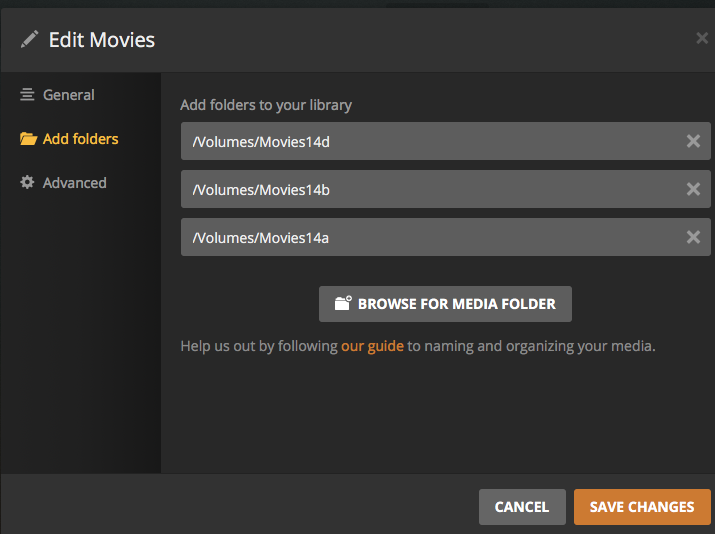Close the Edit Movies dialog
The height and width of the screenshot is (534, 715).
[702, 39]
